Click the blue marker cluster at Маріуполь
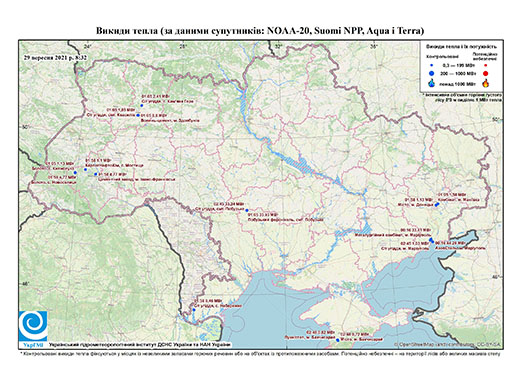The width and height of the screenshot is (520, 368). coord(431,240)
